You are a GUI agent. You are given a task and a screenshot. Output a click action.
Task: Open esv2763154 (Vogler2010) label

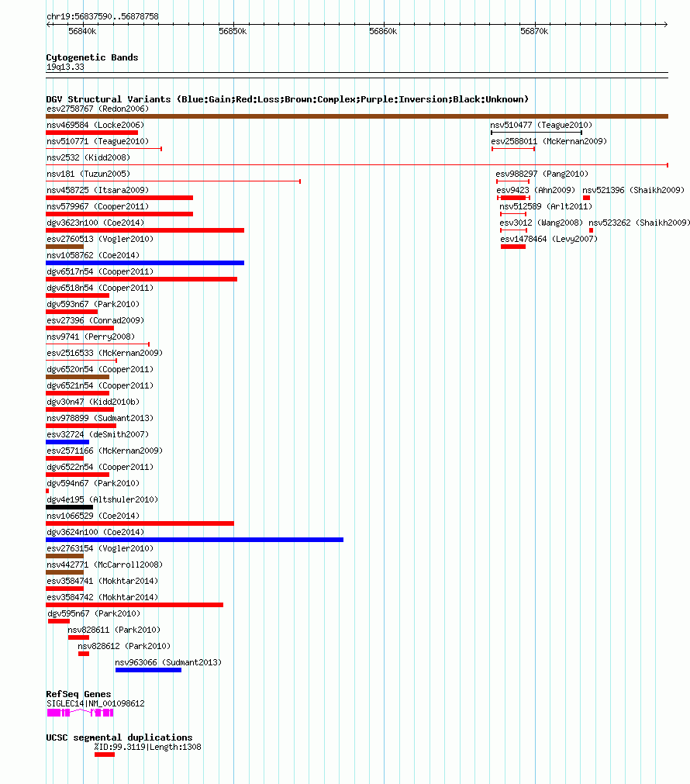tap(100, 548)
